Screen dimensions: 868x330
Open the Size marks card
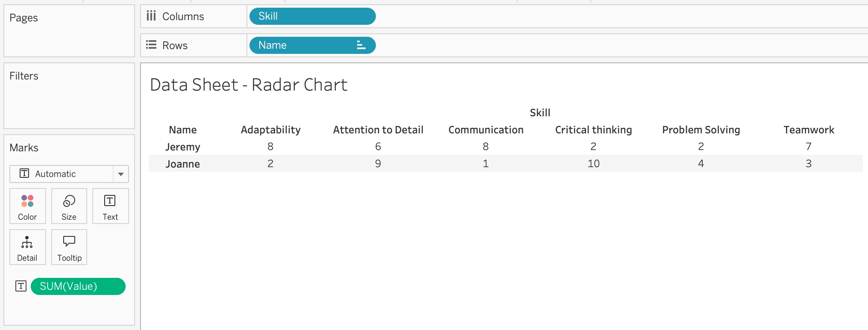69,206
